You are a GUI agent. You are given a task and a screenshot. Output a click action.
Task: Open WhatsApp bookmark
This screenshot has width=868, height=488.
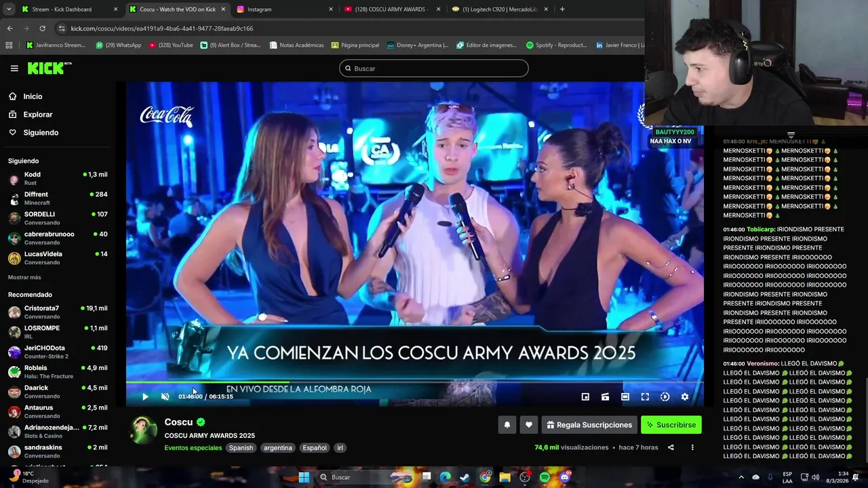(119, 45)
